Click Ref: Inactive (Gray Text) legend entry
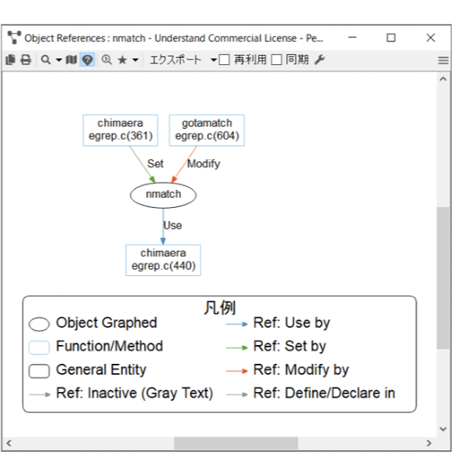This screenshot has height=476, width=452. click(x=121, y=394)
